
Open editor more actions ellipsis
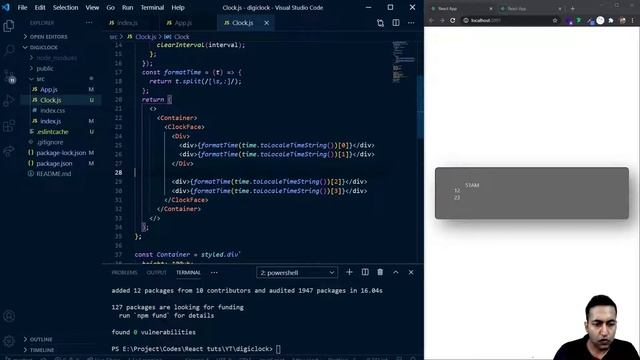pos(411,23)
